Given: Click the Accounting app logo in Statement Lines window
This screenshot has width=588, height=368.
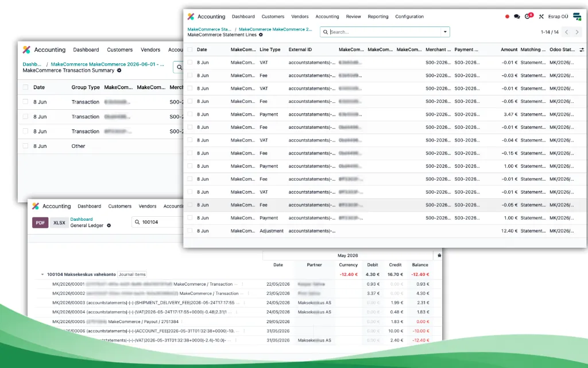Looking at the screenshot, I should coord(191,17).
